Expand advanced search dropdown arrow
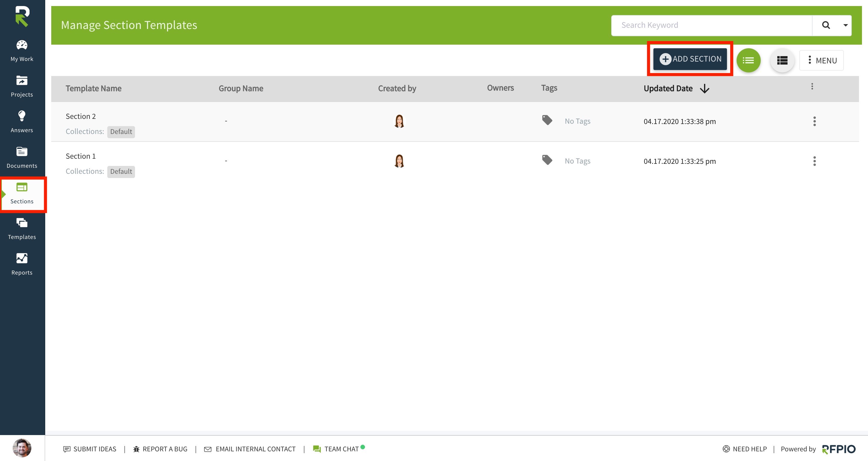868x461 pixels. 845,25
